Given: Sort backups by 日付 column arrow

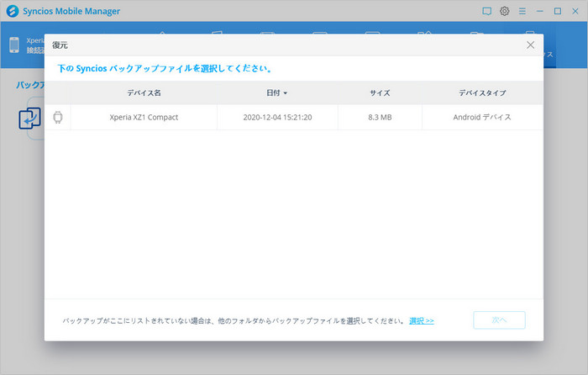Looking at the screenshot, I should tap(286, 93).
